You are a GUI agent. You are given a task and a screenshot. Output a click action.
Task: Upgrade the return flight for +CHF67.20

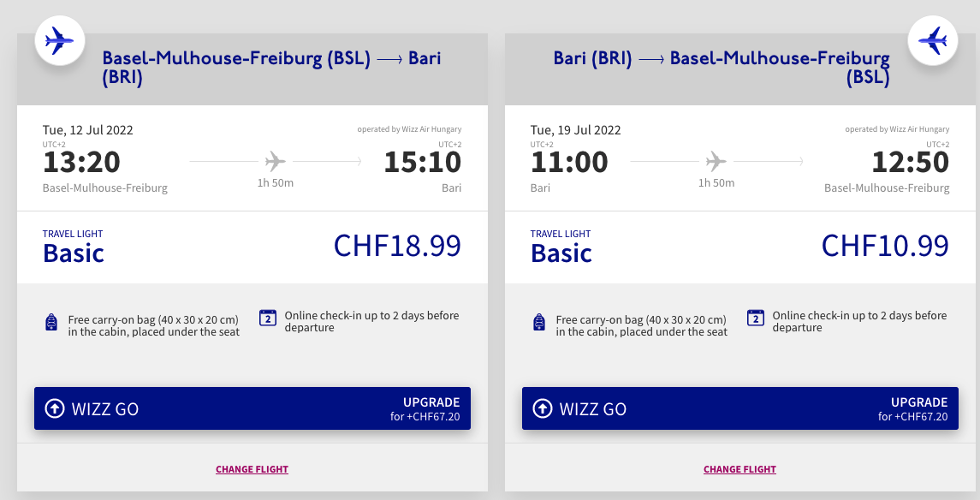918,409
